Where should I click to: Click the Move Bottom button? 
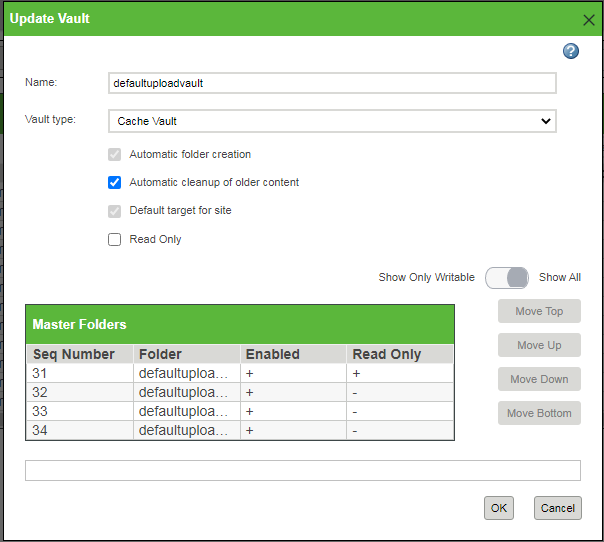coord(539,413)
